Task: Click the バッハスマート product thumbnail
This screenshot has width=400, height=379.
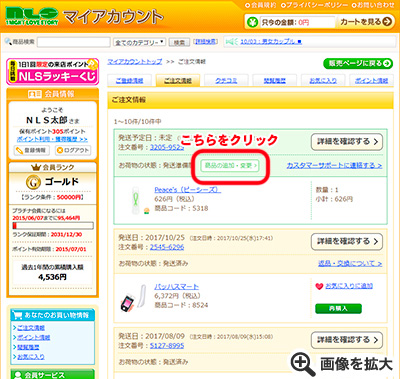Action: pyautogui.click(x=133, y=298)
